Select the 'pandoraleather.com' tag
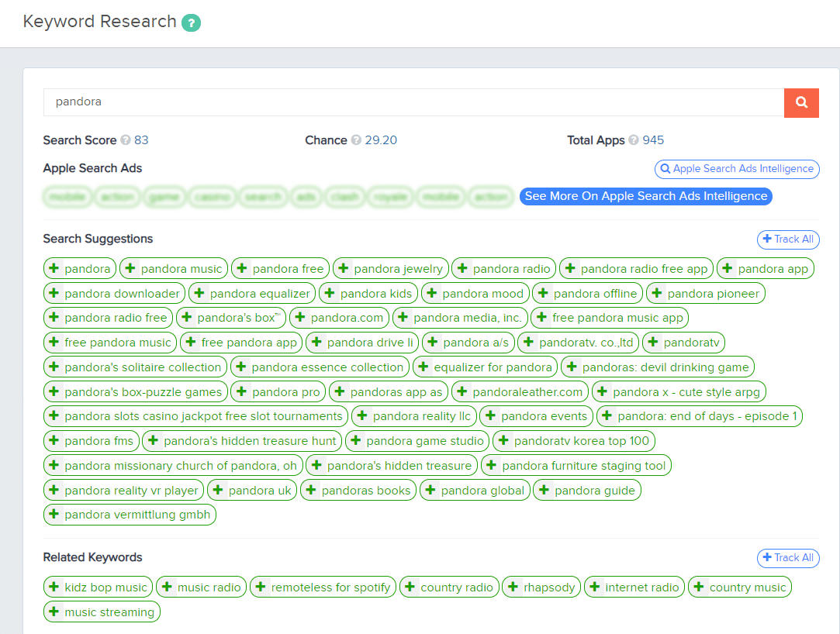The height and width of the screenshot is (634, 840). point(520,392)
